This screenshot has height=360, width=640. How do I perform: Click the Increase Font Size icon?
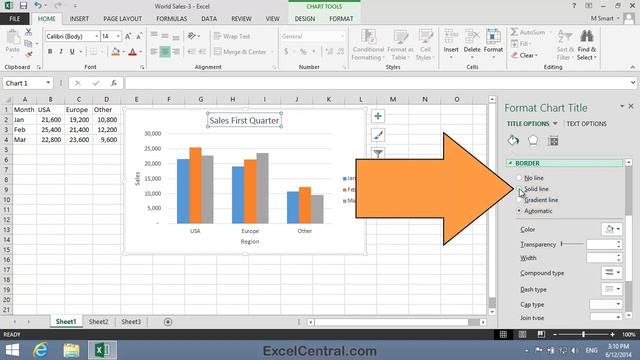point(128,36)
